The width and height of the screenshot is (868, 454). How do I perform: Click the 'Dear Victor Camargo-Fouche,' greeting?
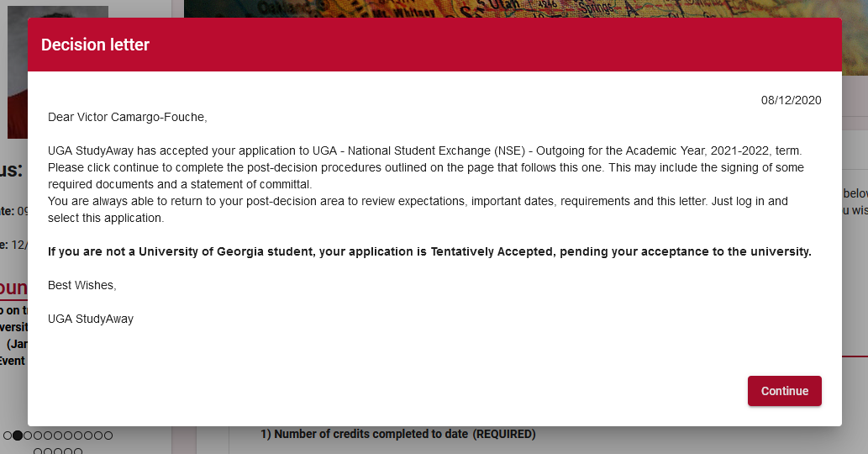pyautogui.click(x=128, y=117)
